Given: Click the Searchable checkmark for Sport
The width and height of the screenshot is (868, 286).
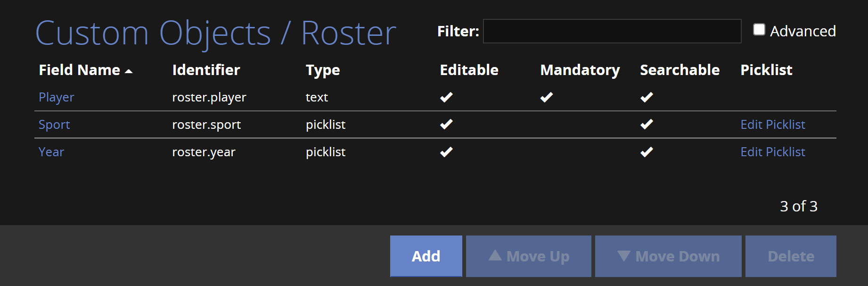Looking at the screenshot, I should pos(647,124).
